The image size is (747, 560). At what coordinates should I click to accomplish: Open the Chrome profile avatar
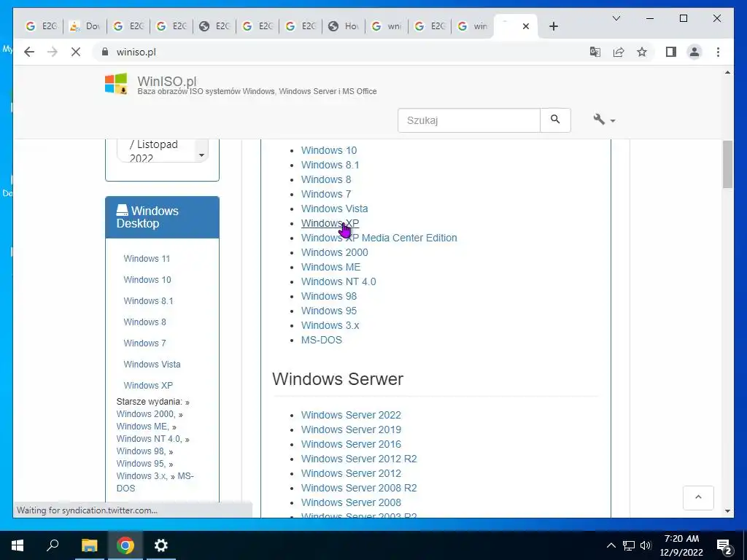tap(694, 52)
